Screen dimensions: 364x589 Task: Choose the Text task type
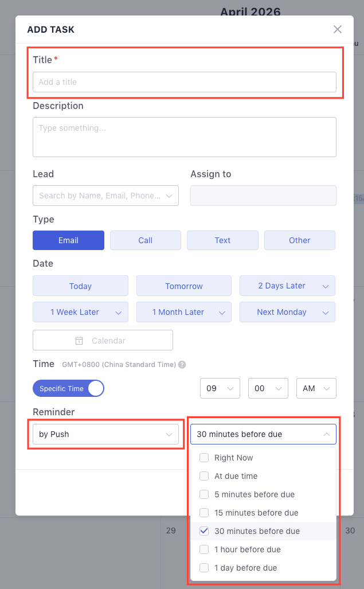pos(222,240)
